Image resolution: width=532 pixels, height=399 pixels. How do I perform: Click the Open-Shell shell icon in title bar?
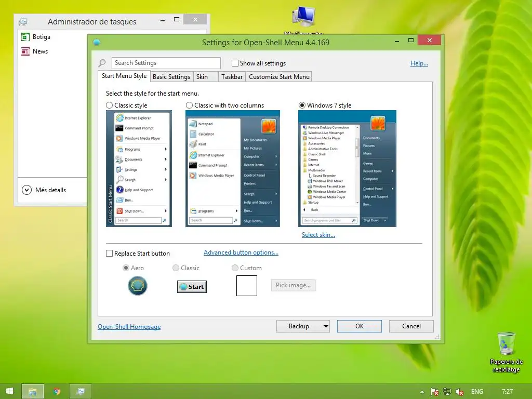point(96,43)
